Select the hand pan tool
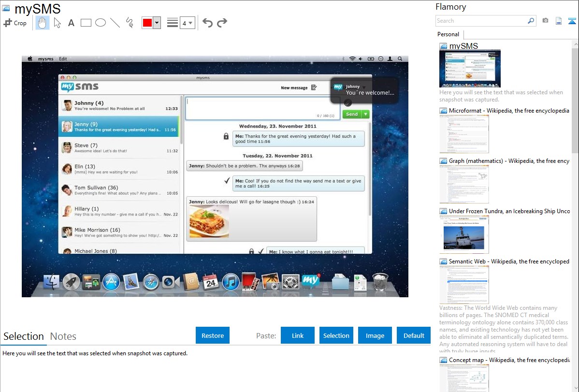Viewport: 579px width, 392px height. click(42, 23)
